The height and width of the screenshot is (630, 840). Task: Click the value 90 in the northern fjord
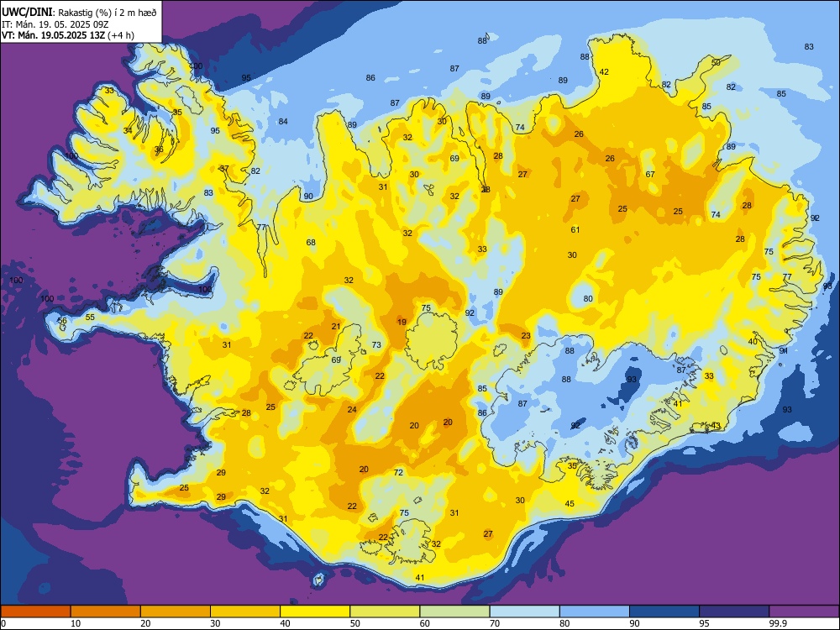click(308, 197)
